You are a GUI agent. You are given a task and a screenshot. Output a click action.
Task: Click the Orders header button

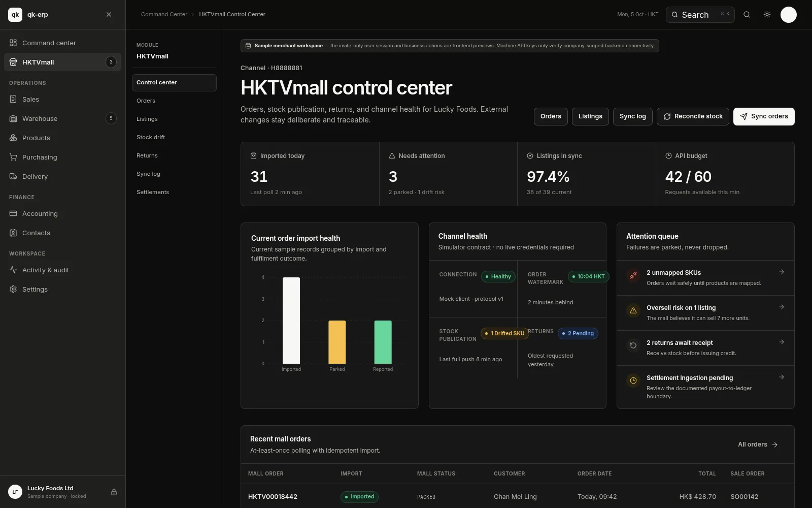coord(551,116)
